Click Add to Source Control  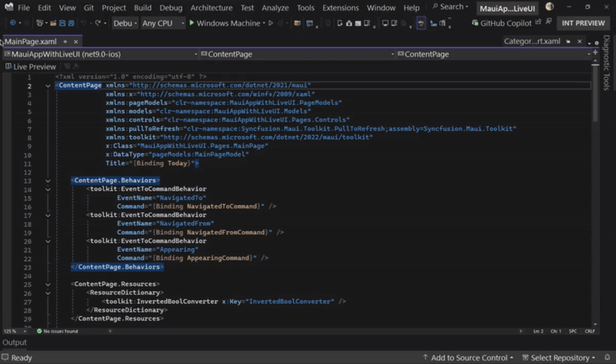pos(468,357)
